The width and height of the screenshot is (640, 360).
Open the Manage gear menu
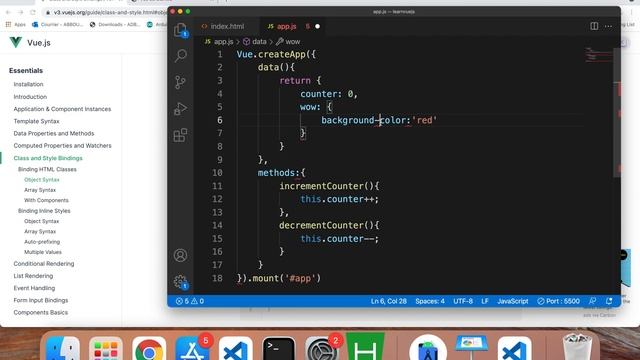point(180,282)
